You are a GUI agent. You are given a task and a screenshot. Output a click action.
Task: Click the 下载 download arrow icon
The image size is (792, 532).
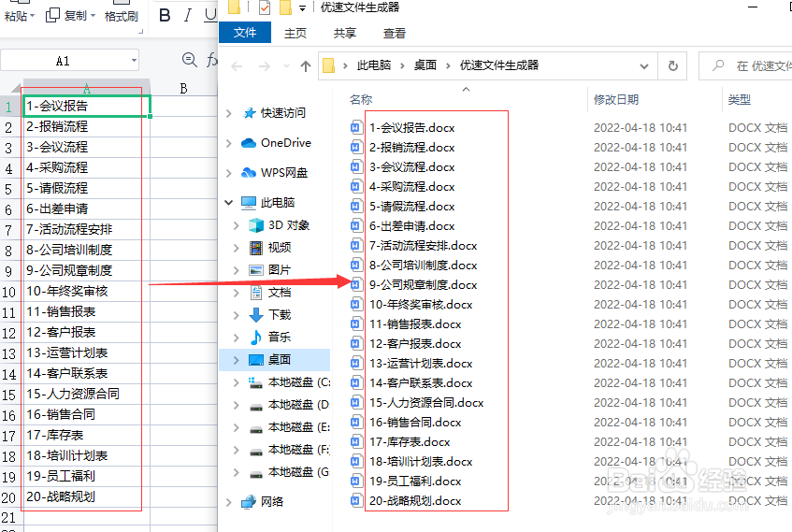pyautogui.click(x=256, y=315)
